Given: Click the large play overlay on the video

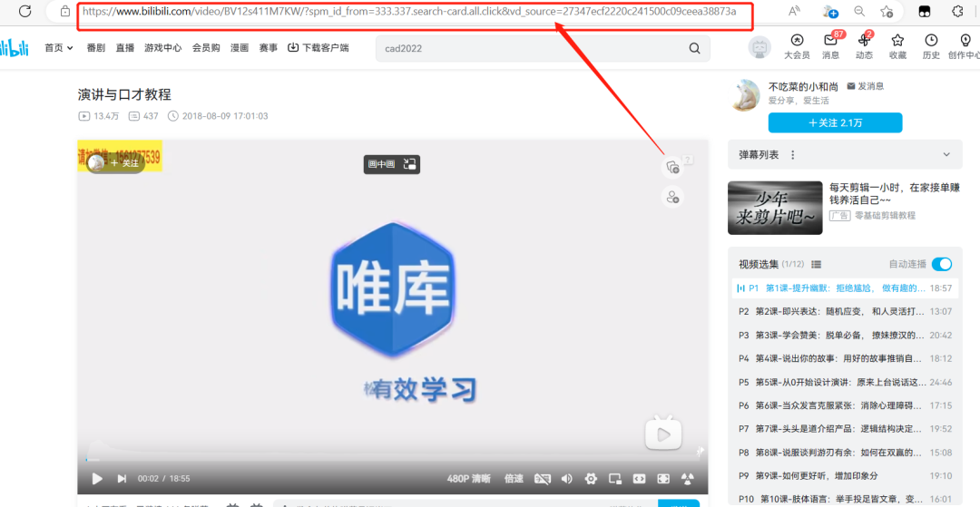Looking at the screenshot, I should point(663,433).
